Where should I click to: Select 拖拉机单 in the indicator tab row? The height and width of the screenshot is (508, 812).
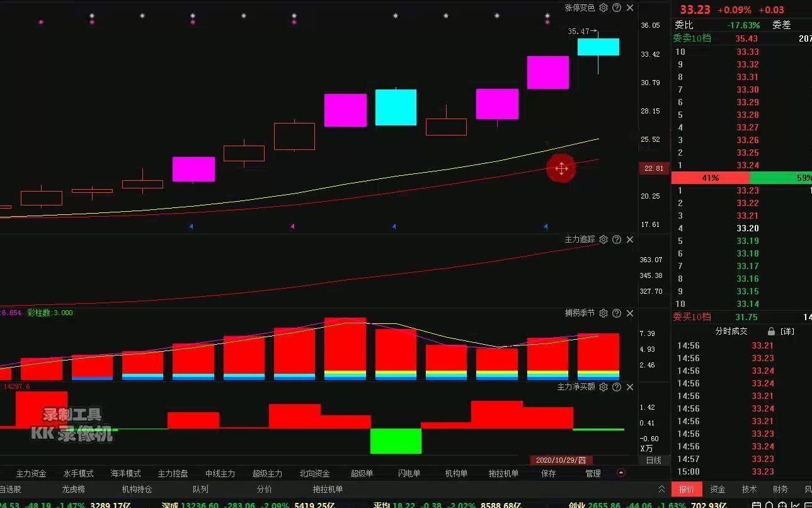point(504,473)
